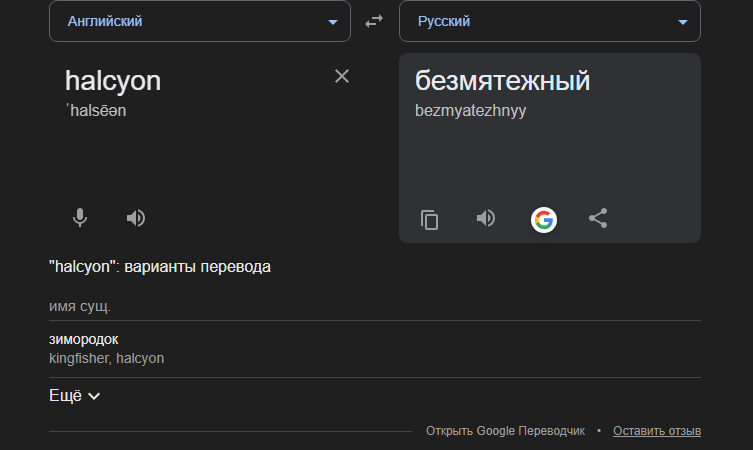Image resolution: width=753 pixels, height=450 pixels.
Task: Click the transliteration bezmyatezhnyy
Action: click(x=470, y=111)
